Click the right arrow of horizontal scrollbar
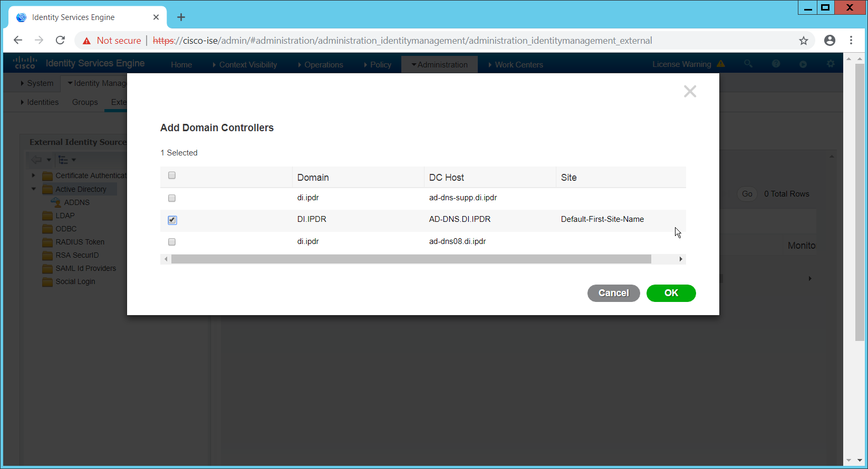Viewport: 868px width, 469px height. point(681,259)
